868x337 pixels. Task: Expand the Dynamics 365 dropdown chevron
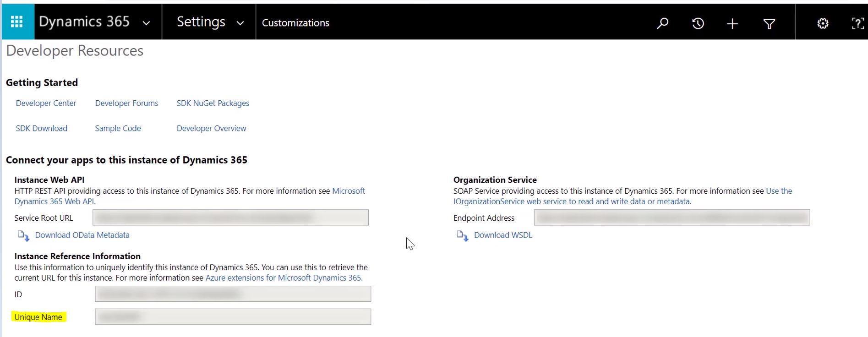146,23
